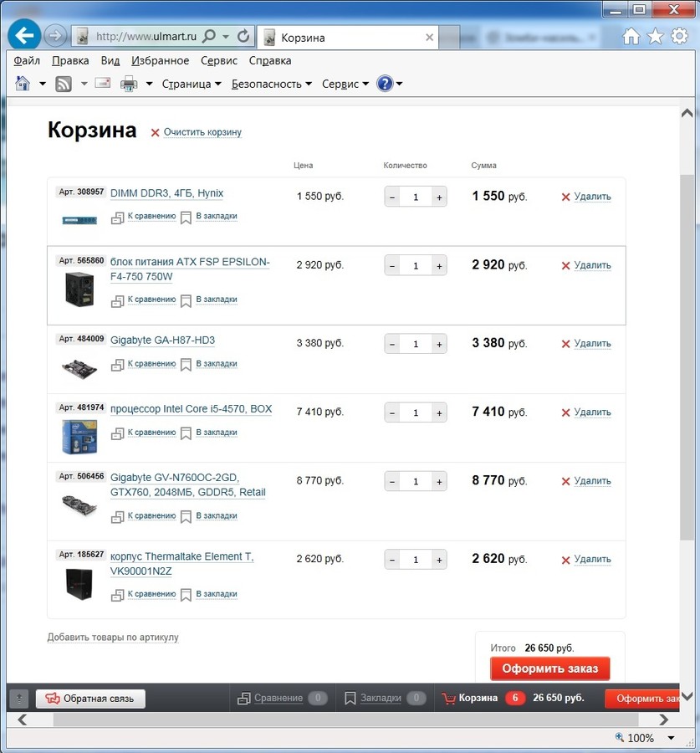Click the Intel Core i5-4570 product thumbnail
700x753 pixels.
click(79, 437)
